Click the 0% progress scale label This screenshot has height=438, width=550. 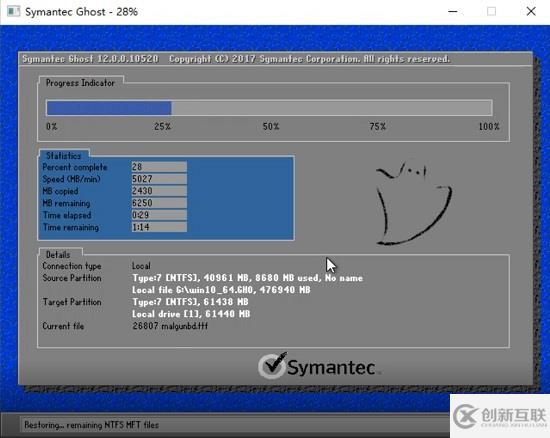(x=52, y=126)
